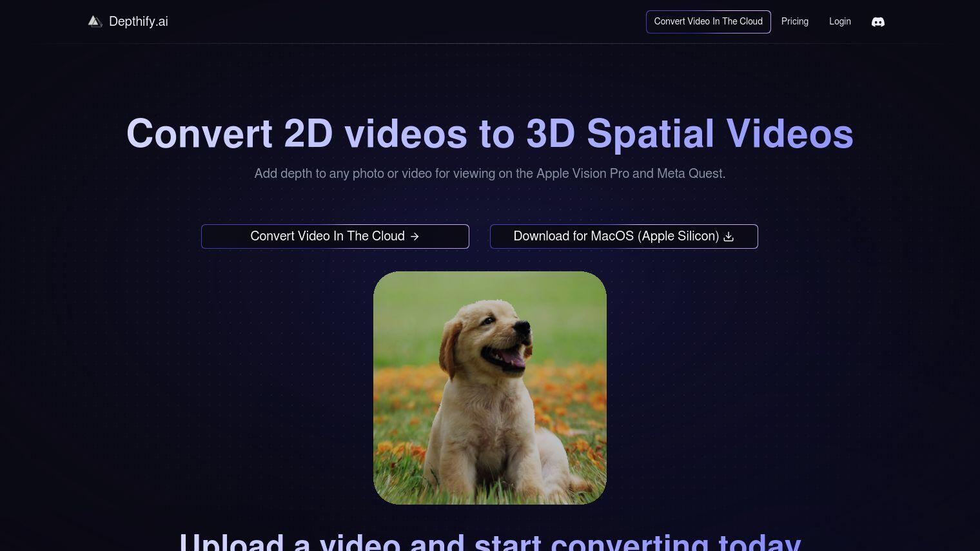Go to Login

pos(840,21)
